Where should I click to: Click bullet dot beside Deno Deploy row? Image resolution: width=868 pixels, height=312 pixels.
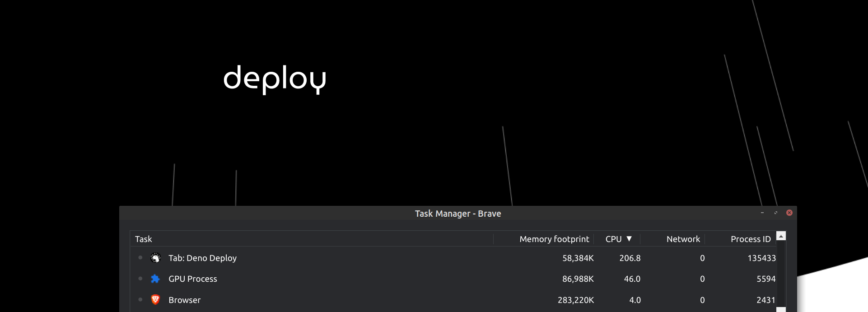click(140, 257)
